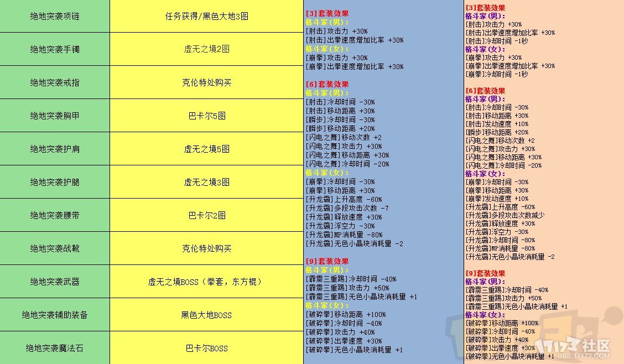Click the 绝地突袭辅助装备 row label
The image size is (624, 364).
click(x=55, y=315)
